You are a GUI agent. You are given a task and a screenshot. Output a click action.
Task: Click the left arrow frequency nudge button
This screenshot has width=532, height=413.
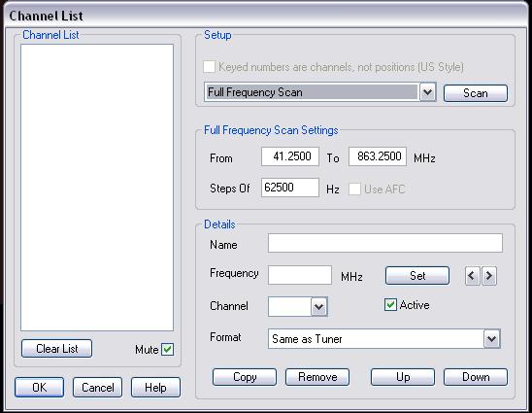tap(472, 276)
